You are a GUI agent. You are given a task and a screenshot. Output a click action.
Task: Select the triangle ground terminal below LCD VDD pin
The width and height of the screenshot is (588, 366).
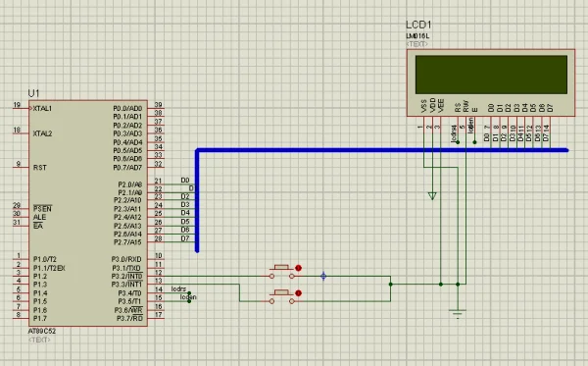click(x=432, y=195)
